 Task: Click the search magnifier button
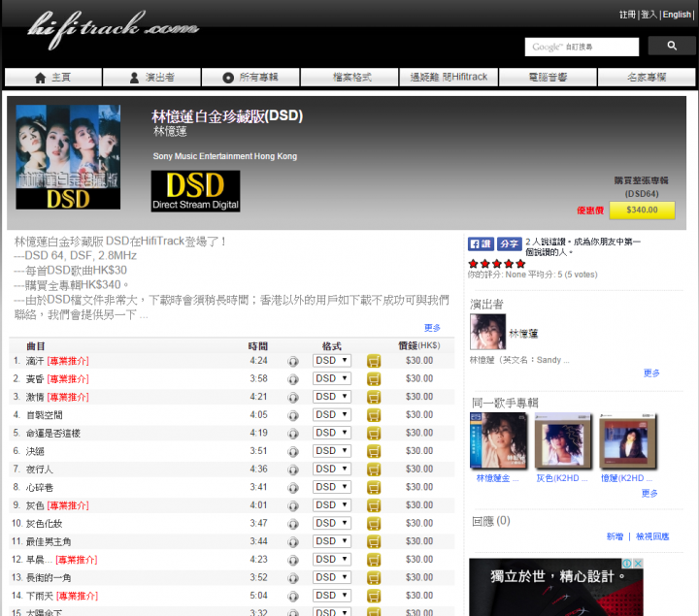click(x=672, y=46)
